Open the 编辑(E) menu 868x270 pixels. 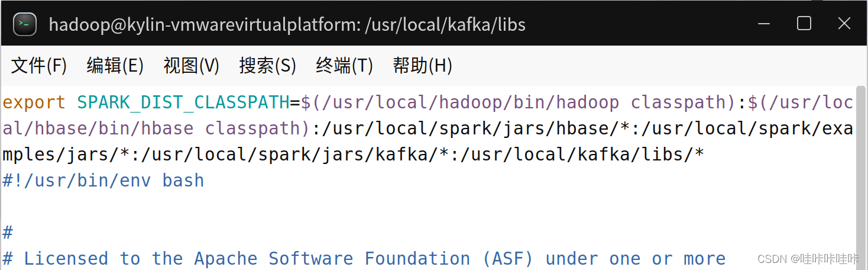115,66
